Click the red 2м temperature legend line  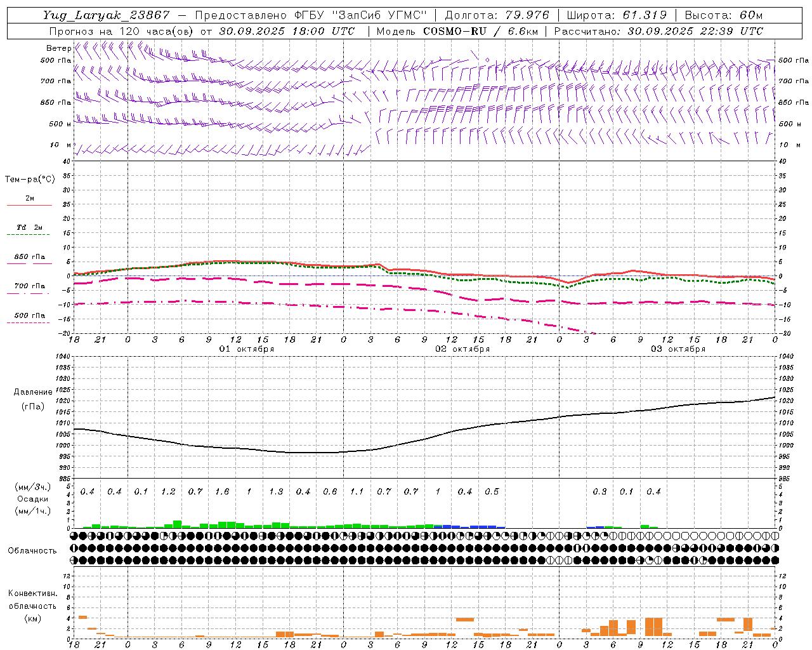coord(29,206)
